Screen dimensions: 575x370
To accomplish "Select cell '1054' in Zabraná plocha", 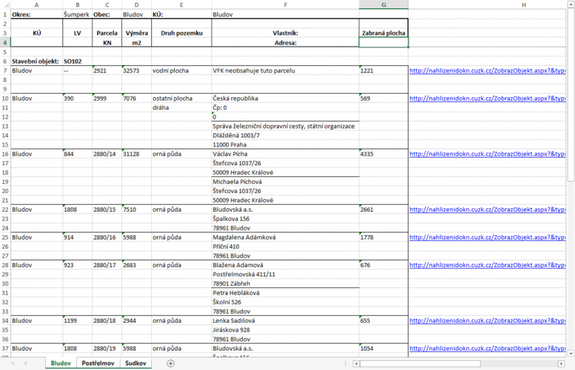I will [x=384, y=348].
